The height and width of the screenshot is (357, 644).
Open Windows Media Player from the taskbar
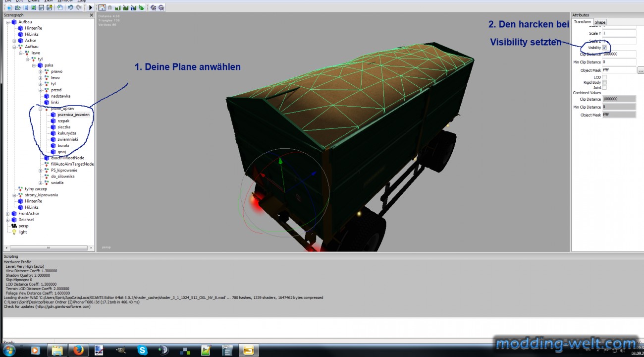tap(35, 350)
